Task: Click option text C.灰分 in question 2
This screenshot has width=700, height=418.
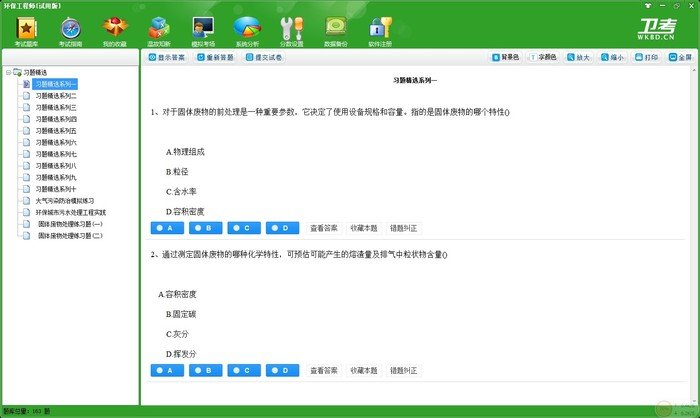Action: pos(177,334)
